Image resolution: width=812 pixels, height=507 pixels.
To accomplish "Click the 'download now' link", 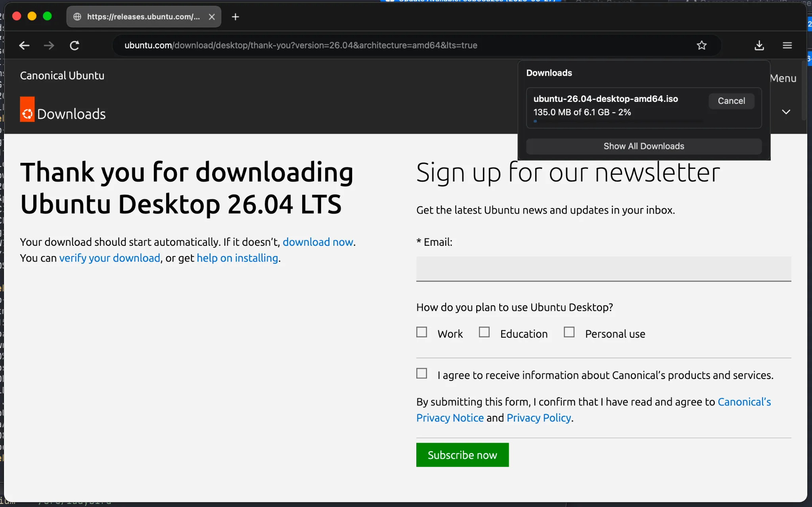I will tap(318, 242).
